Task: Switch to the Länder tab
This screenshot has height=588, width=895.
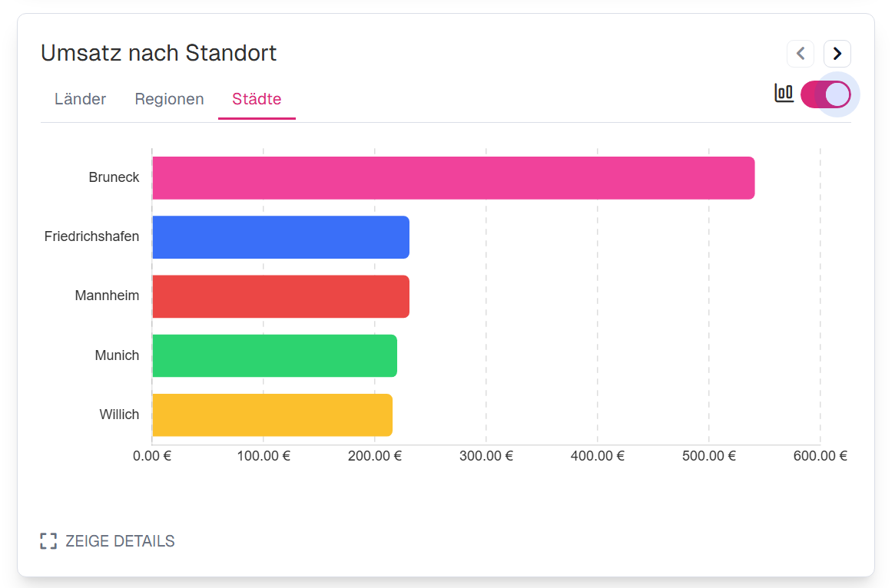Action: coord(81,99)
